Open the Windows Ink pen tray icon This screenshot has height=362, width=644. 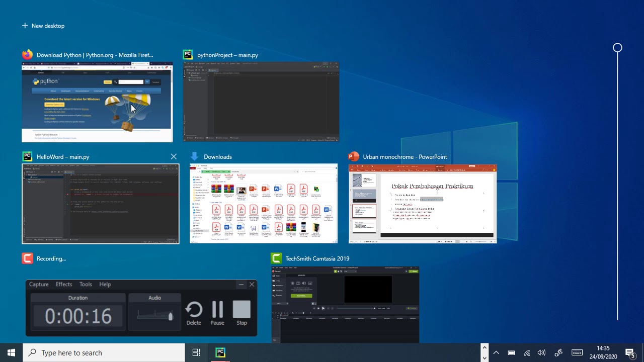tap(558, 352)
